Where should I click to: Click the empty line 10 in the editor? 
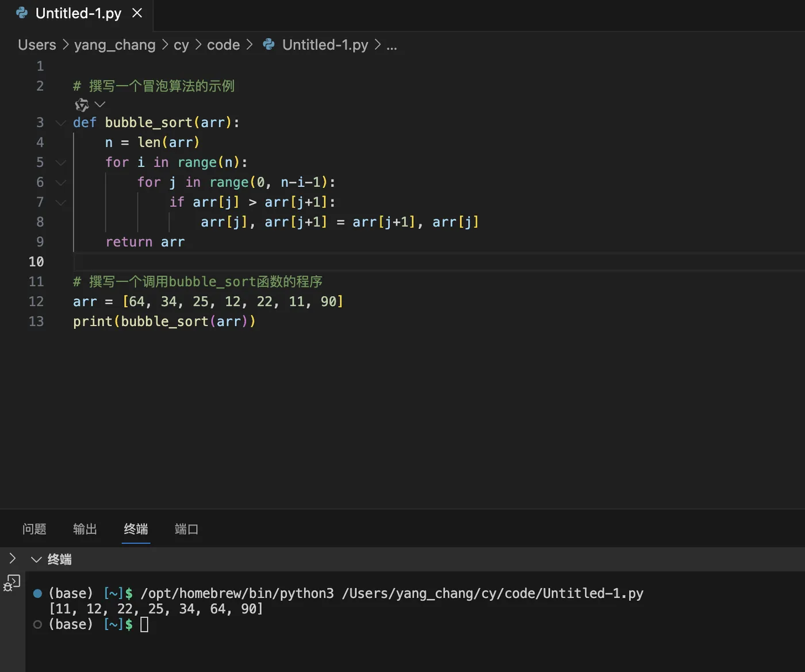coord(439,262)
